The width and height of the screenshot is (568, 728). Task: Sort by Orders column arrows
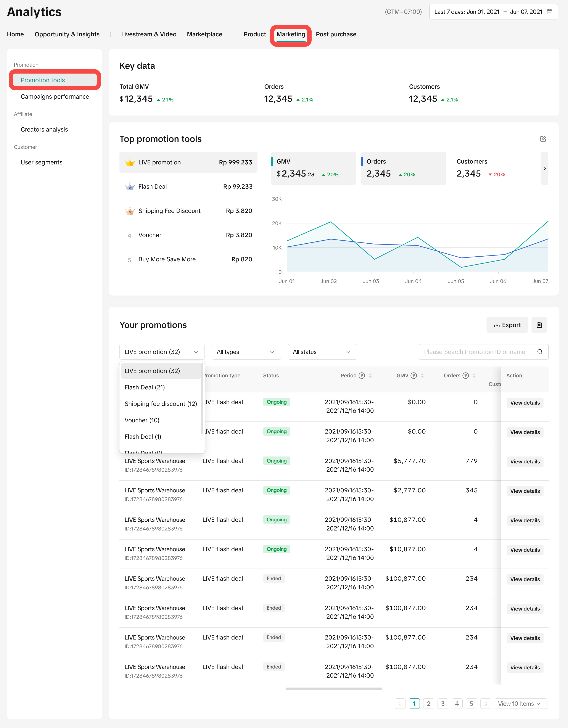(474, 376)
